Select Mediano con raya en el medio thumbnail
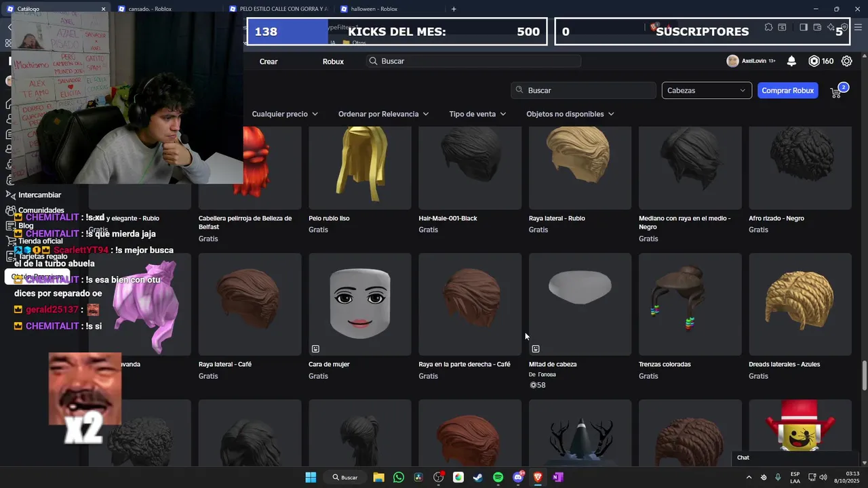The height and width of the screenshot is (488, 868). [690, 167]
